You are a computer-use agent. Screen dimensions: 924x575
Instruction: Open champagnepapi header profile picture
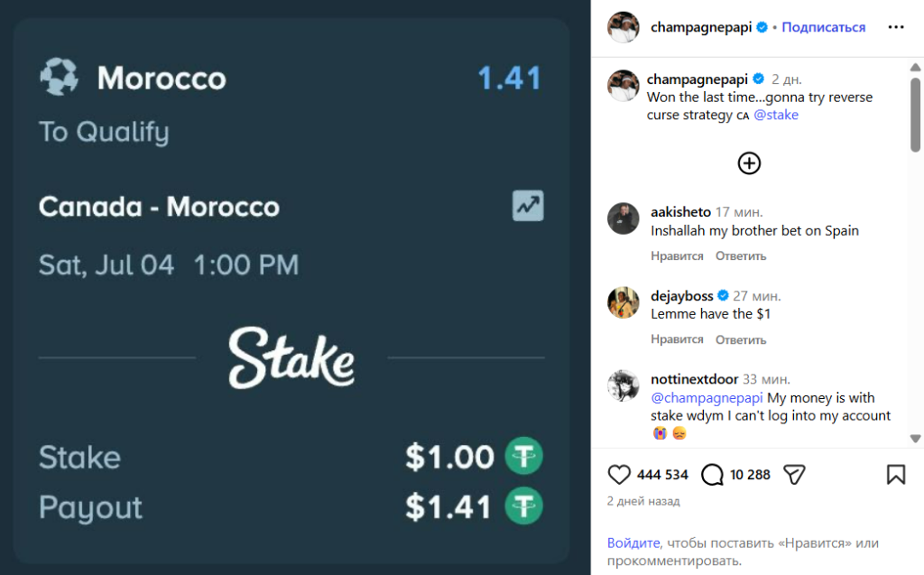[x=624, y=27]
